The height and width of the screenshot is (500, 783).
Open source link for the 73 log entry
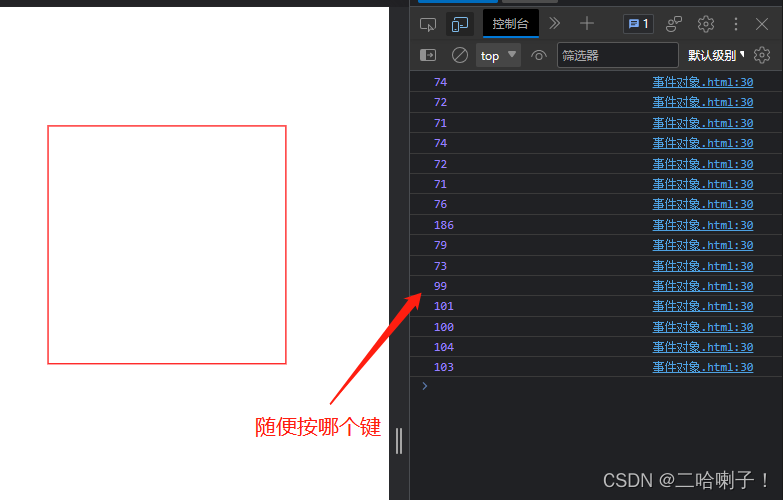(x=703, y=266)
